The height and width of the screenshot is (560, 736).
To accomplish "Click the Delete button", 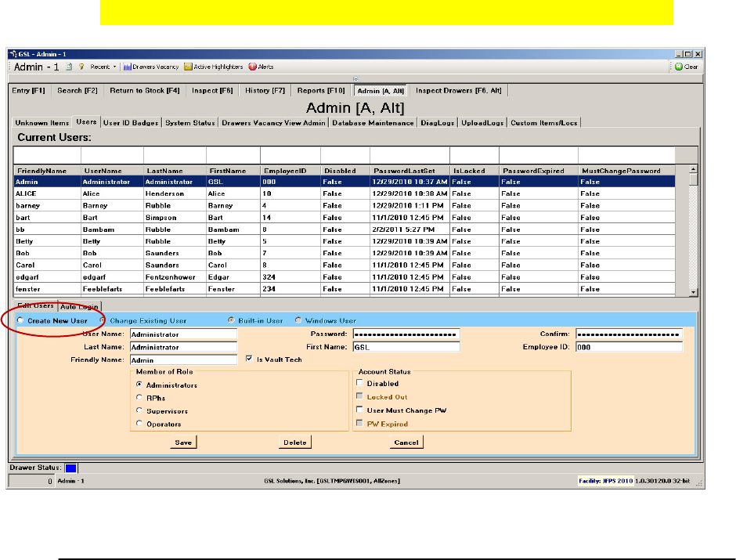I will click(x=294, y=443).
